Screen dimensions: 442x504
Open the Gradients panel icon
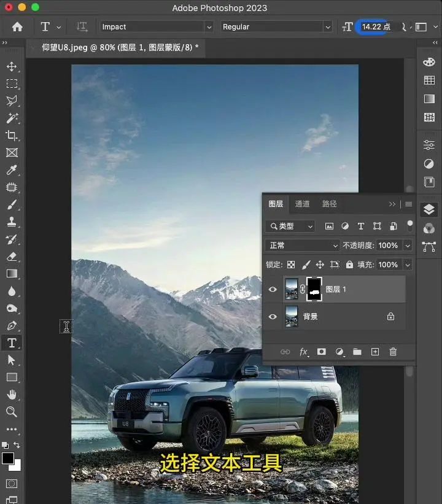click(429, 99)
